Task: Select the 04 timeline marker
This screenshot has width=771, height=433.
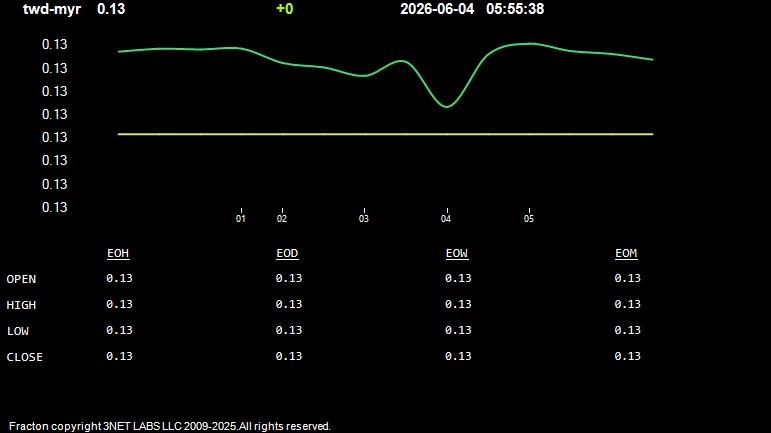Action: pos(445,218)
